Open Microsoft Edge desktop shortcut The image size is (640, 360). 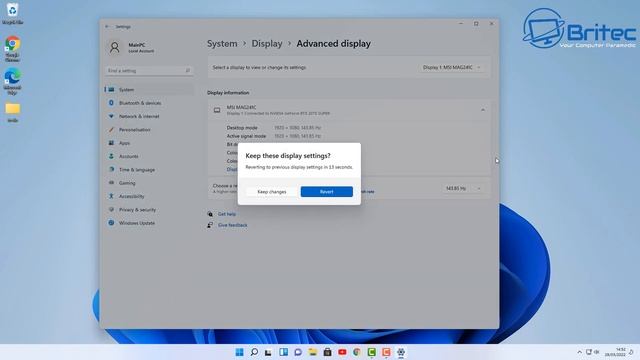pyautogui.click(x=12, y=82)
